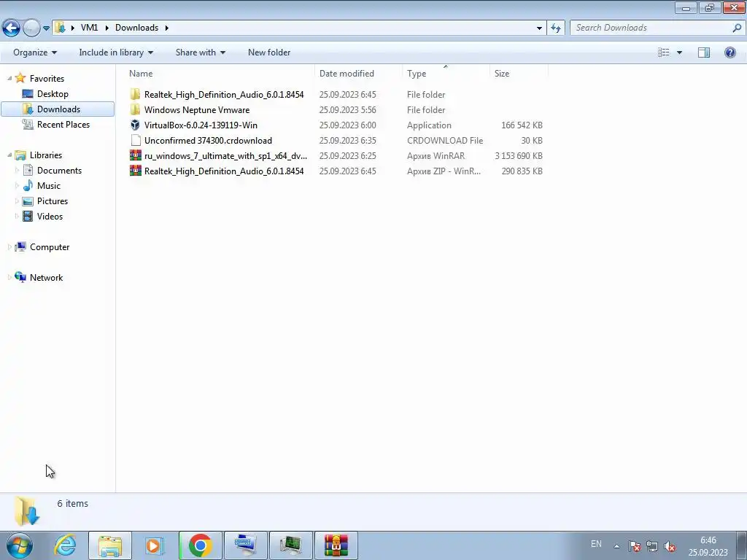This screenshot has height=560, width=747.
Task: Click the EN language indicator
Action: pos(596,544)
